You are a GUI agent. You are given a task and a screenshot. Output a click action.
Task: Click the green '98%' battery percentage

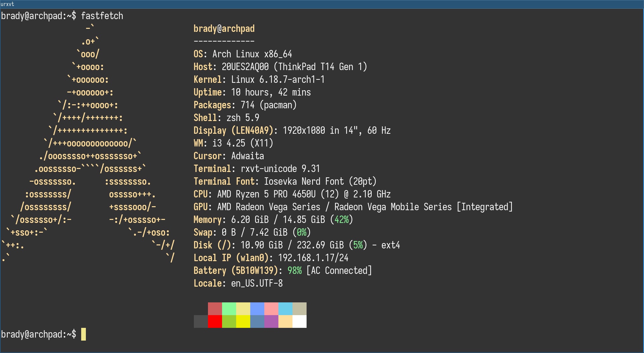pyautogui.click(x=294, y=271)
